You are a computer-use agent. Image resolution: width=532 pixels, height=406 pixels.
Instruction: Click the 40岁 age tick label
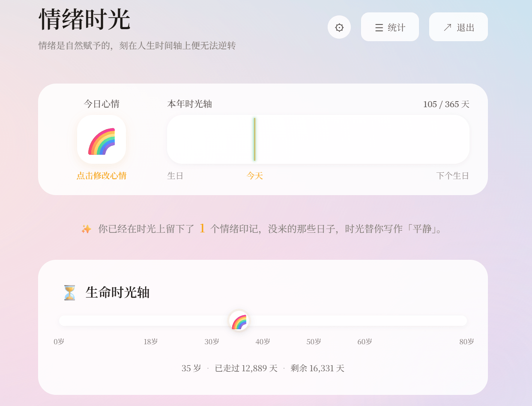[x=263, y=342]
